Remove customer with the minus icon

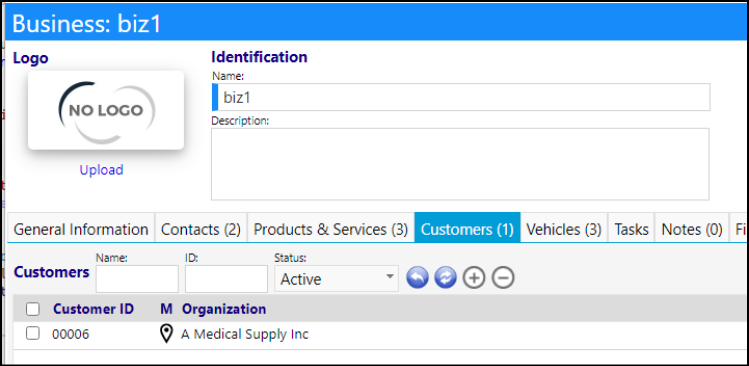(x=503, y=278)
